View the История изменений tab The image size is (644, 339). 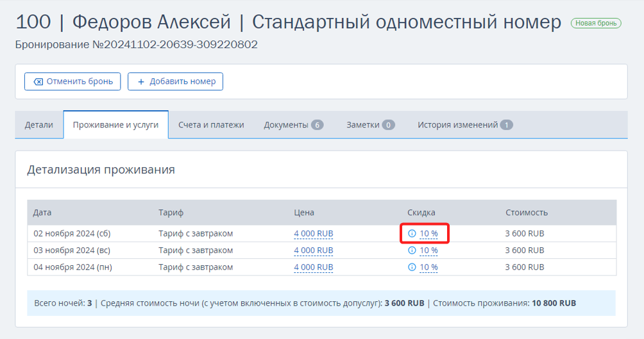[x=465, y=125]
